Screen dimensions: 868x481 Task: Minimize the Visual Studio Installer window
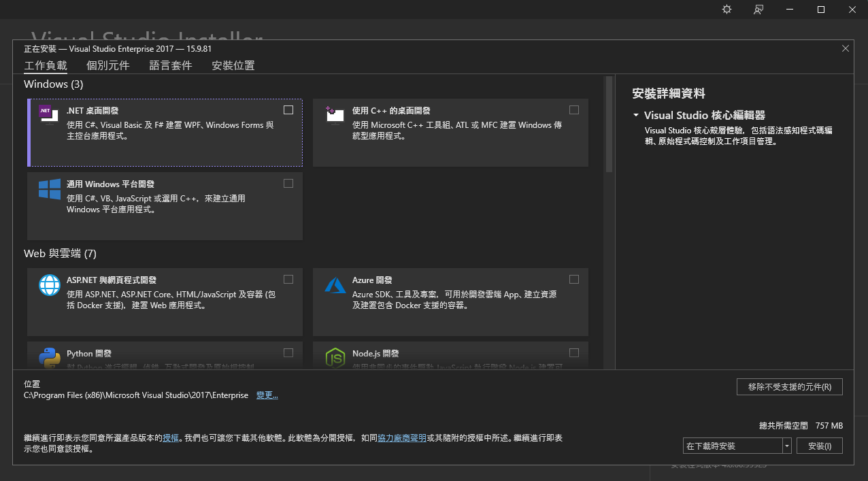pyautogui.click(x=790, y=10)
